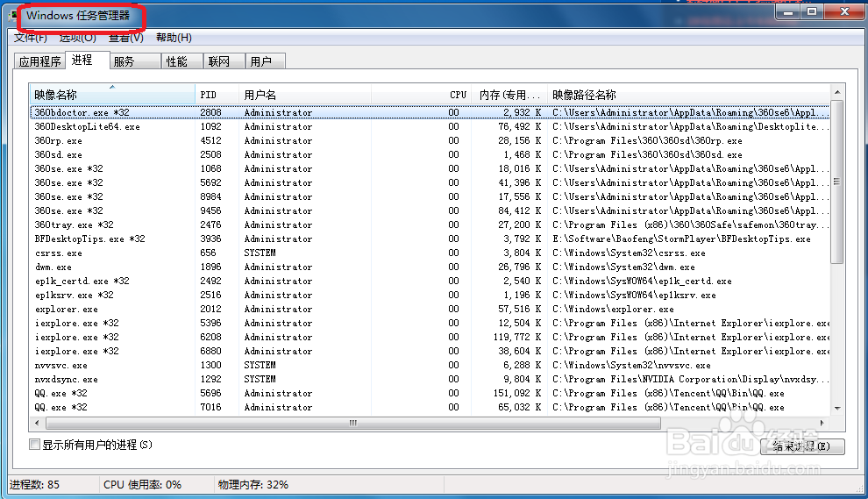Sort by 用户名 column header
This screenshot has height=499, width=868.
[305, 95]
